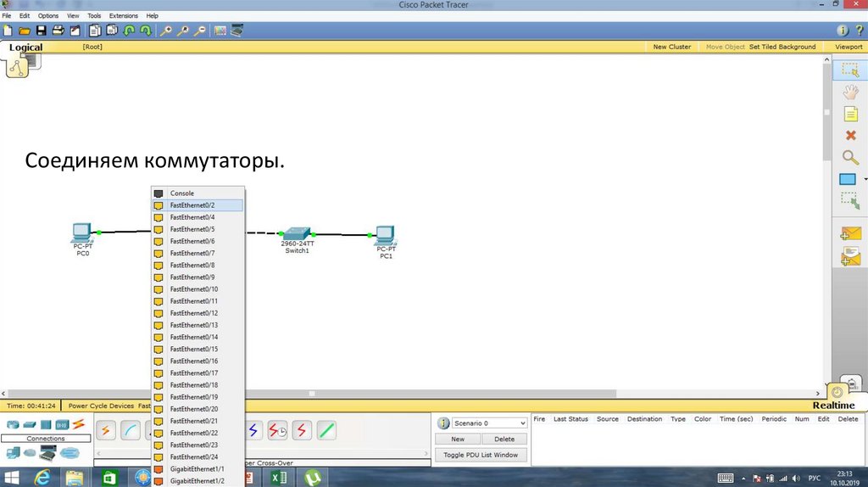Select Wireless Devices category icon
Viewport: 868px width, 487px height.
pos(62,425)
